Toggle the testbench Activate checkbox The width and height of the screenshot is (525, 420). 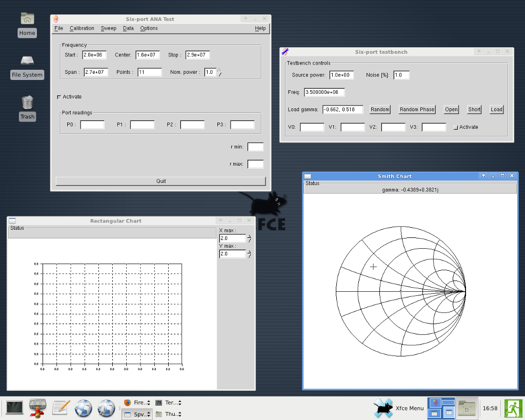[x=456, y=127]
